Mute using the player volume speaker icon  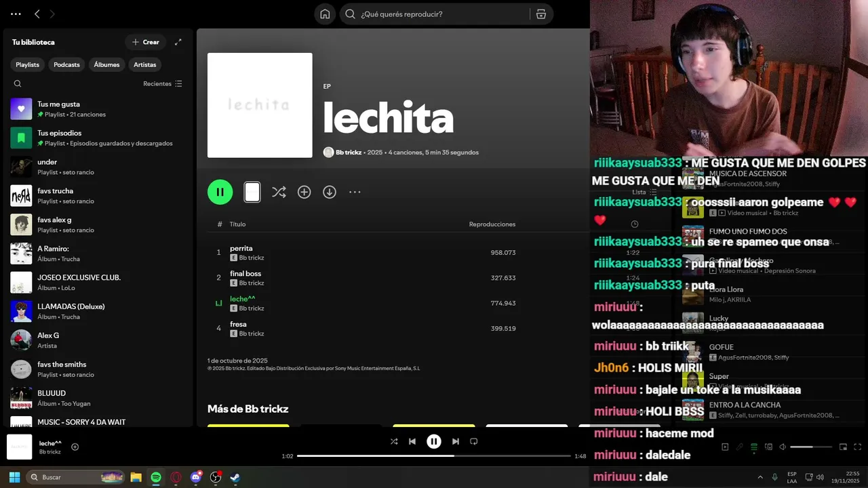(x=783, y=447)
